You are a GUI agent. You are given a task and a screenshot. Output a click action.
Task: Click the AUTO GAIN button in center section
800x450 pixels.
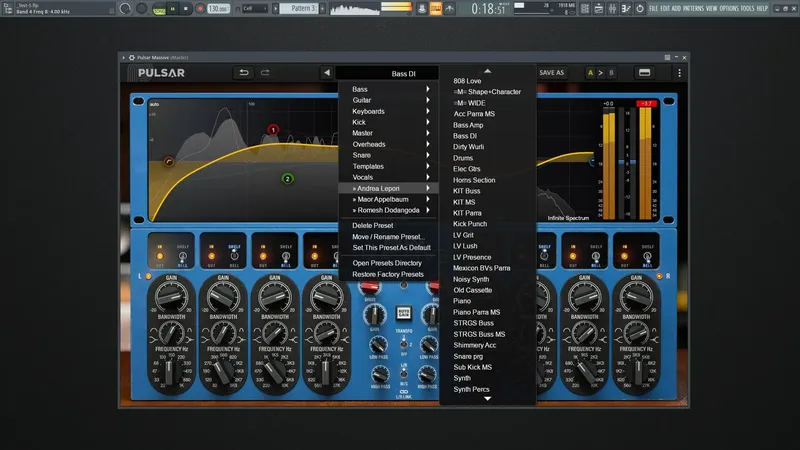pyautogui.click(x=404, y=313)
